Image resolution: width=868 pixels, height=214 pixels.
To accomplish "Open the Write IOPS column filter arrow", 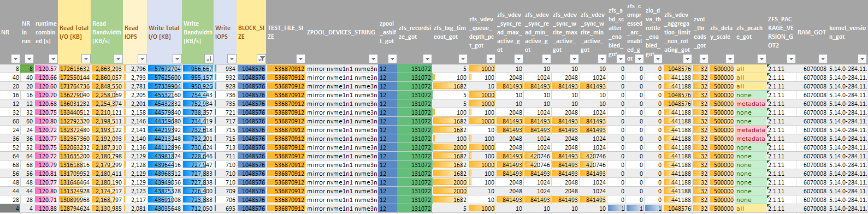I will coord(232,58).
